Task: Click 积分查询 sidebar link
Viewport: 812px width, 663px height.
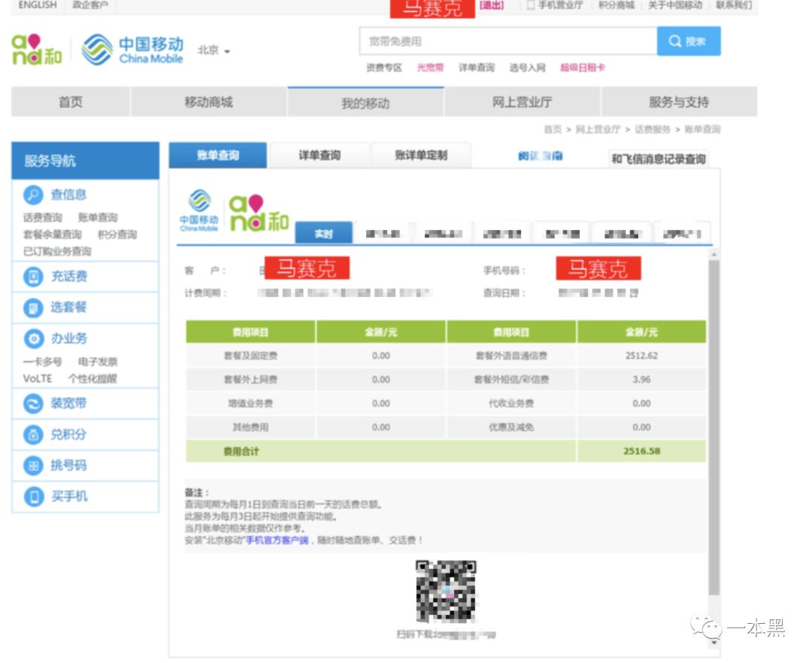Action: point(117,235)
